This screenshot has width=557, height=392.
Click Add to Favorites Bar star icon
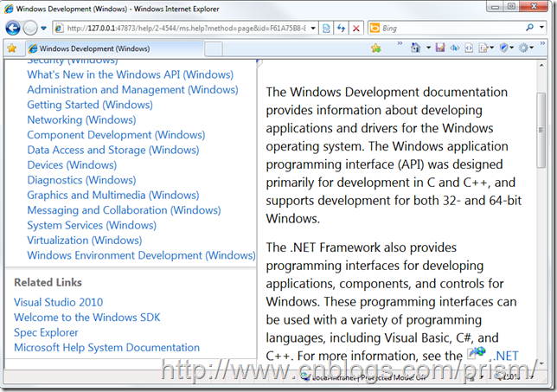point(376,48)
